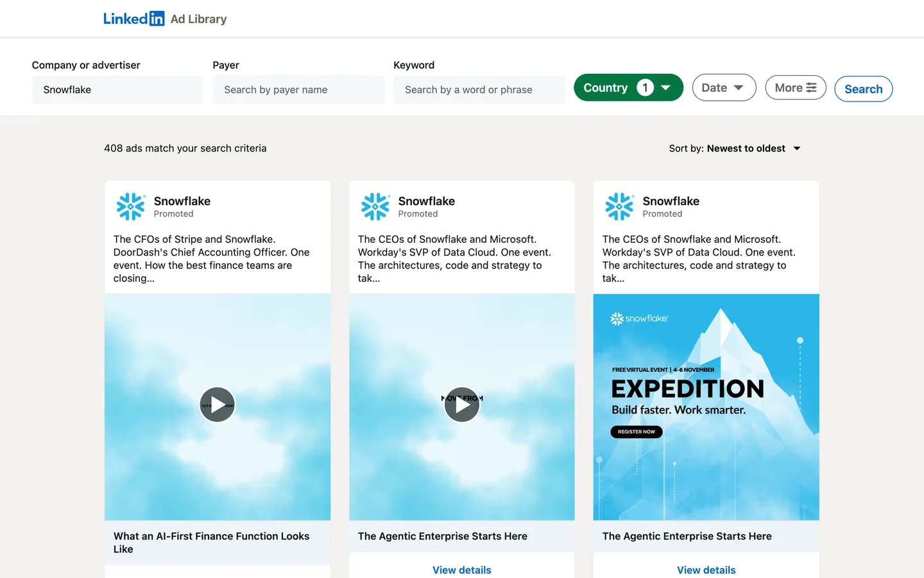Click the Snowflake logo on the middle video ad card
This screenshot has width=924, height=578.
pyautogui.click(x=375, y=206)
